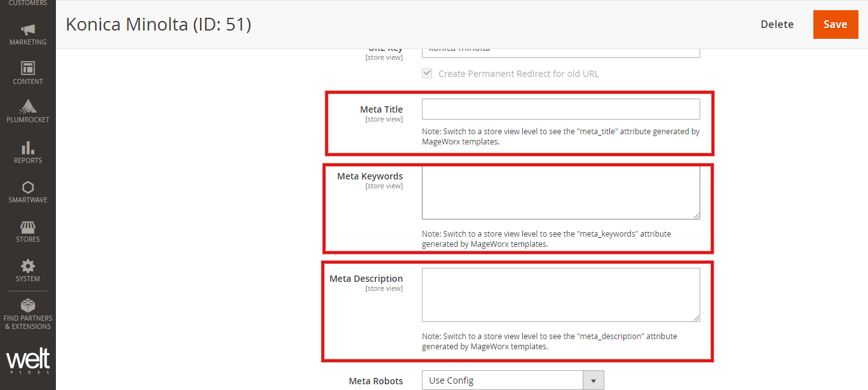Image resolution: width=868 pixels, height=390 pixels.
Task: Click the Konica Minolta (ID: 51) heading
Action: pyautogui.click(x=159, y=24)
